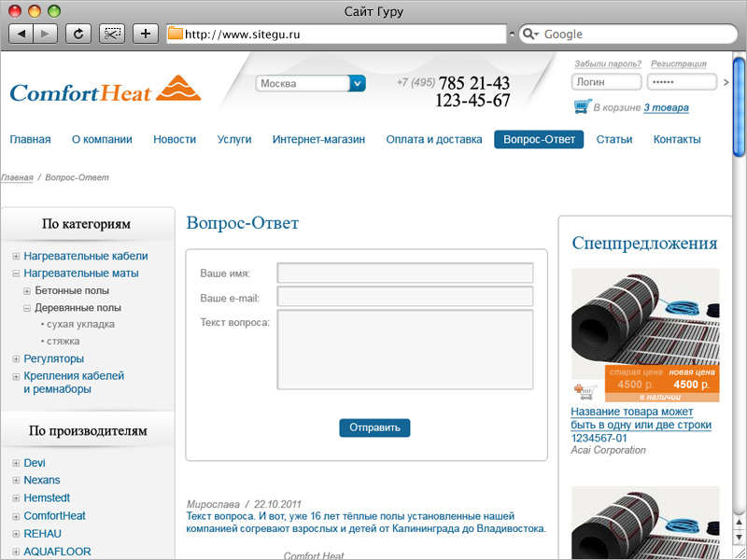
Task: Open the Оплата и доставка menu item
Action: pos(434,139)
